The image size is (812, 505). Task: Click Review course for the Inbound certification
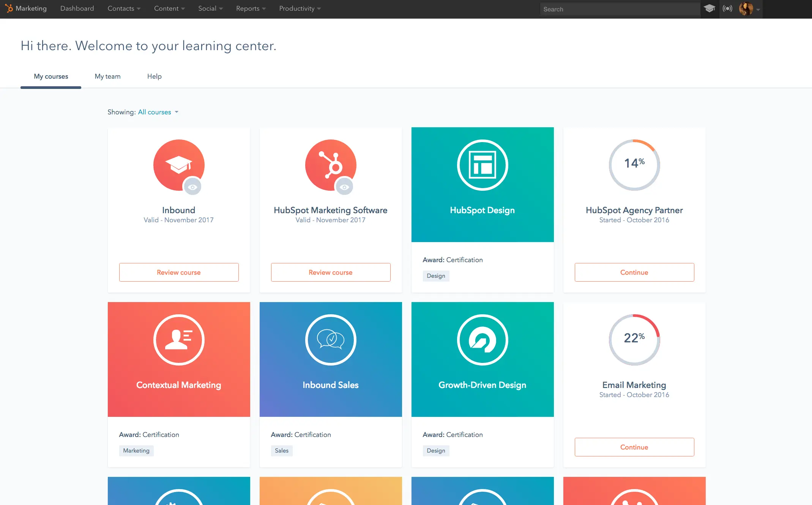tap(178, 272)
